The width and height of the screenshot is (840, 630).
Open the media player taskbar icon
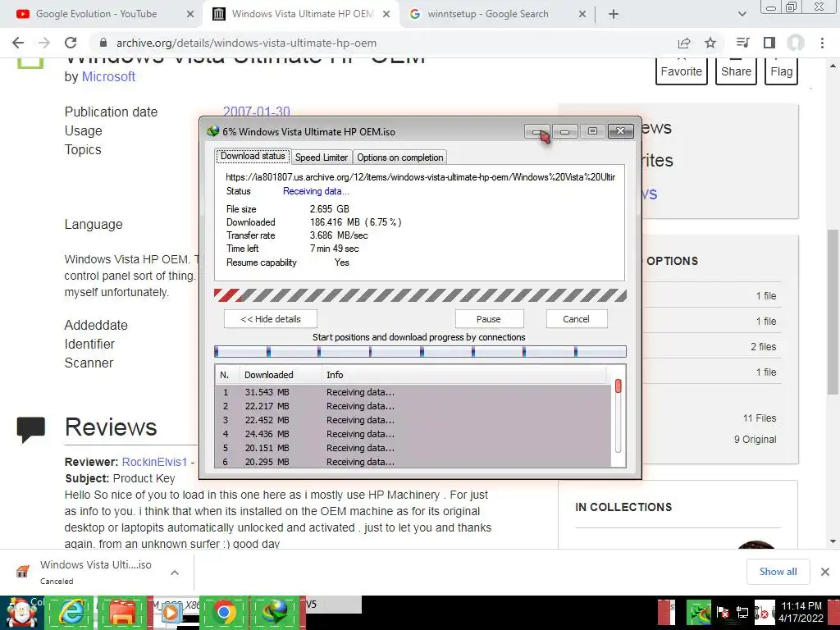(171, 613)
